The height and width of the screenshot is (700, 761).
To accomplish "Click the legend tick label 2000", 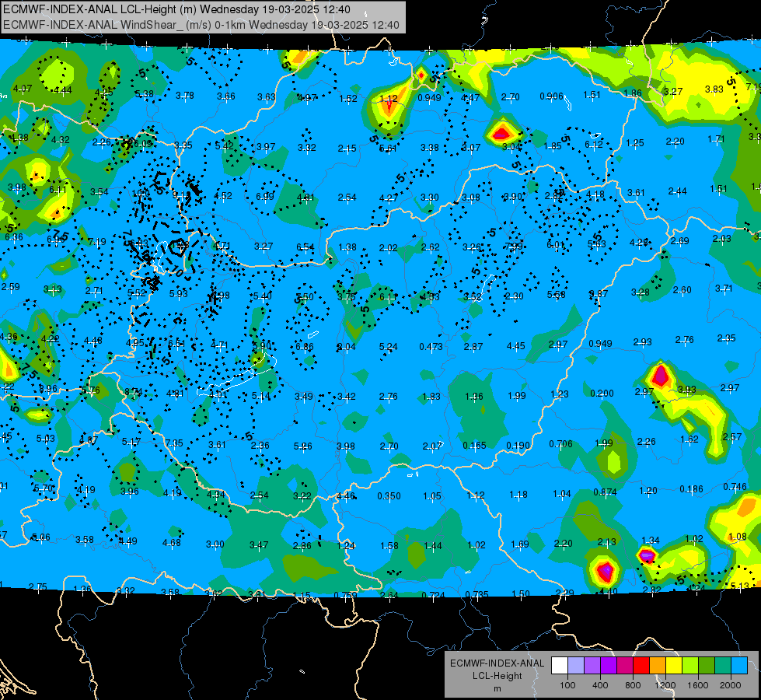I will tap(731, 685).
